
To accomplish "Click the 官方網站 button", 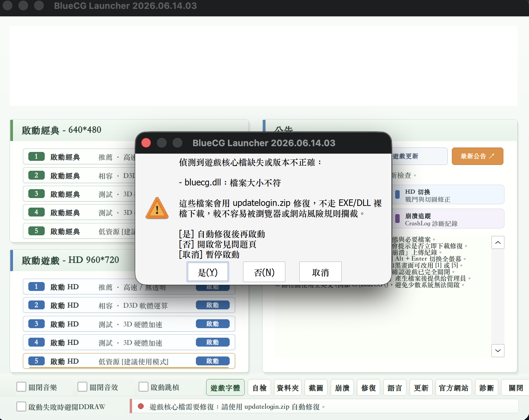I will coord(454,388).
